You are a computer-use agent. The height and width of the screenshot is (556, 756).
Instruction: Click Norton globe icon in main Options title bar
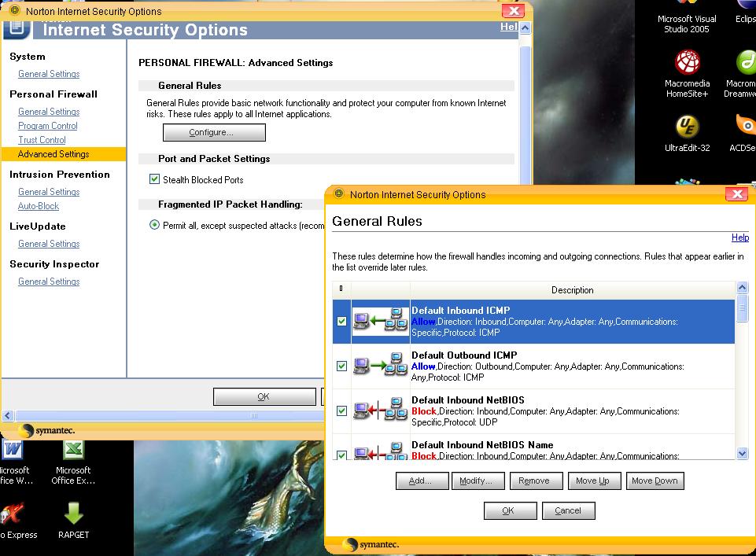coord(15,9)
